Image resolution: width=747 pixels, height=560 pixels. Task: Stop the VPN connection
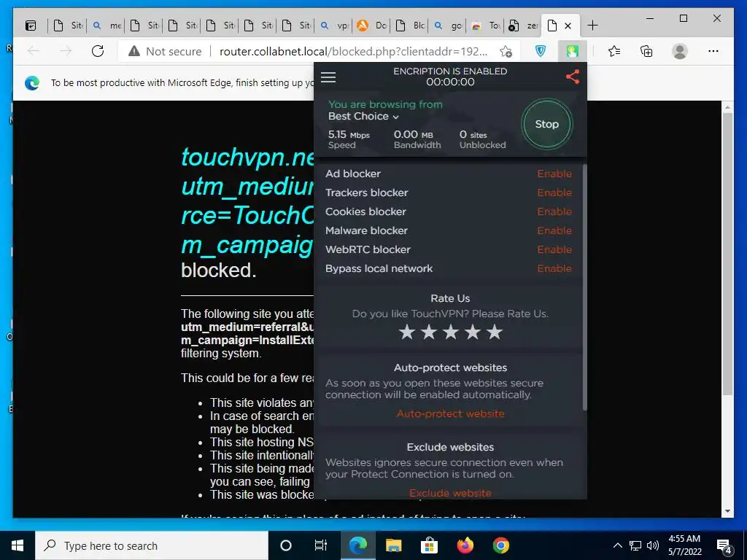546,124
